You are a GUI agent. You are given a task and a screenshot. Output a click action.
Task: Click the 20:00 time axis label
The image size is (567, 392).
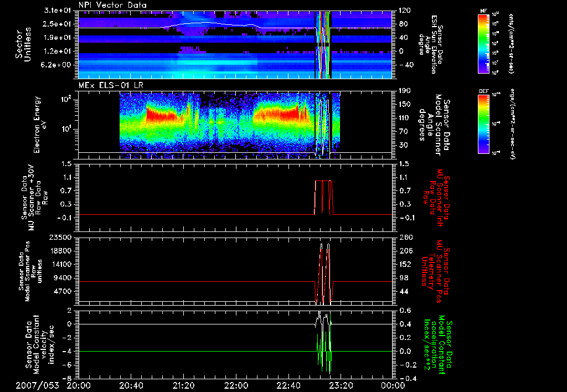coord(79,385)
